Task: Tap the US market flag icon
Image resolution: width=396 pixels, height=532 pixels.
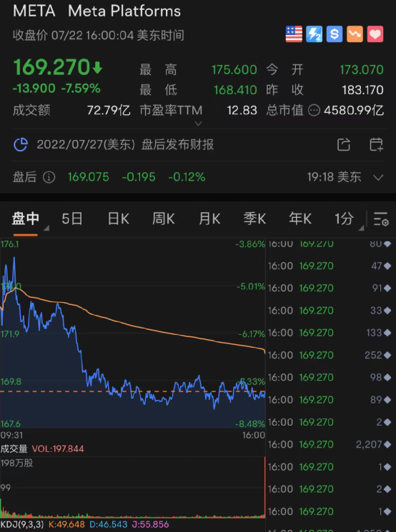Action: 294,34
